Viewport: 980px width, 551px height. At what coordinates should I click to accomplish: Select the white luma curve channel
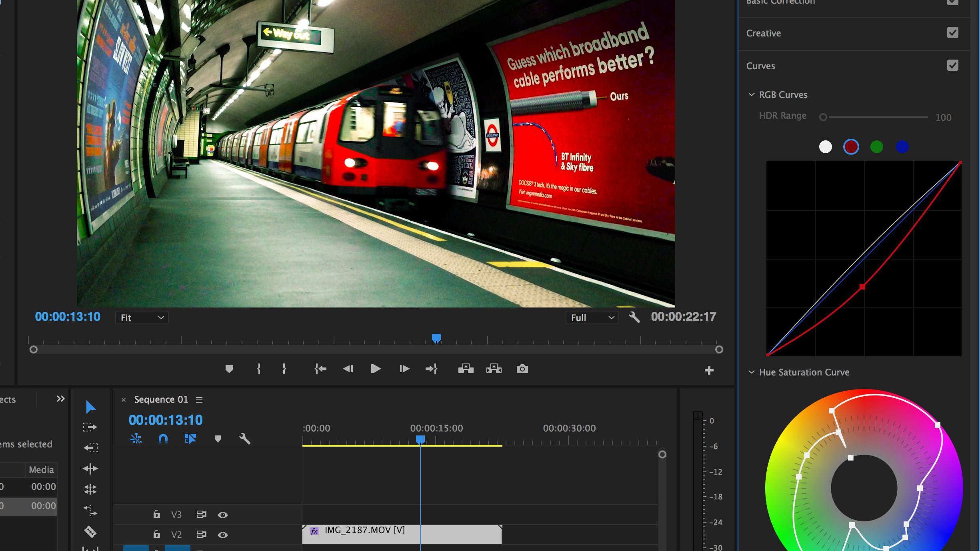tap(825, 147)
